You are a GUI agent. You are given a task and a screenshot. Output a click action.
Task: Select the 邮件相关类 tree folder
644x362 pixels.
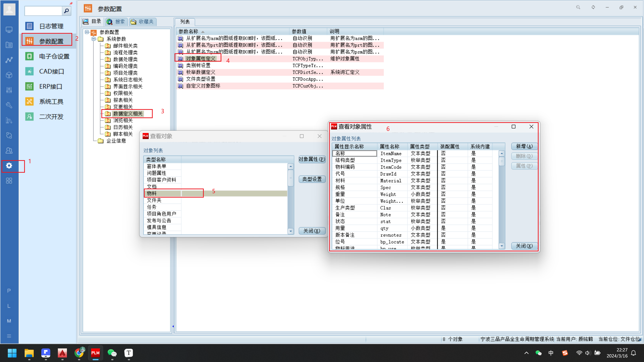125,46
